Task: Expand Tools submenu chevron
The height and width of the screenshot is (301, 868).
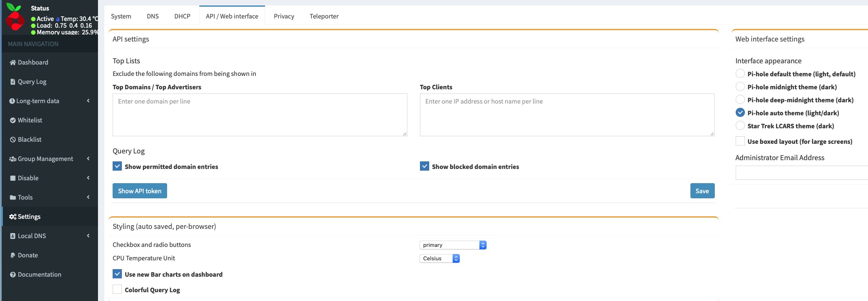Action: coord(88,197)
